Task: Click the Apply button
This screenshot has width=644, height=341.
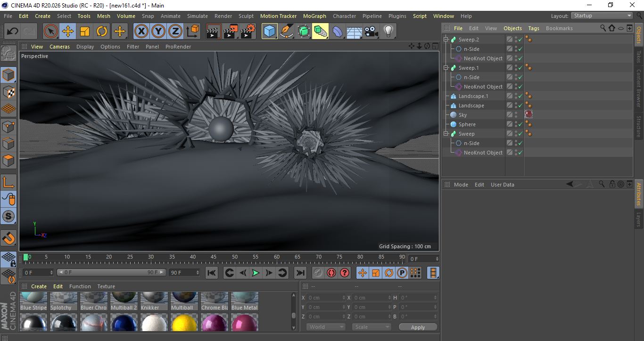Action: (x=418, y=327)
